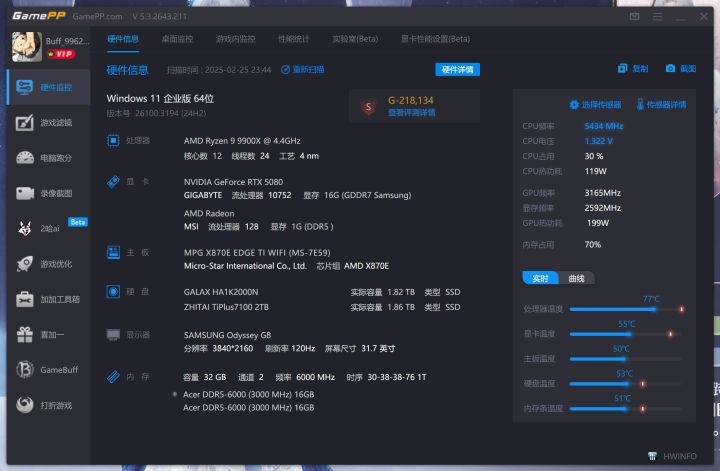Click 重新扫描 to rescan hardware
The width and height of the screenshot is (720, 471).
pos(303,69)
